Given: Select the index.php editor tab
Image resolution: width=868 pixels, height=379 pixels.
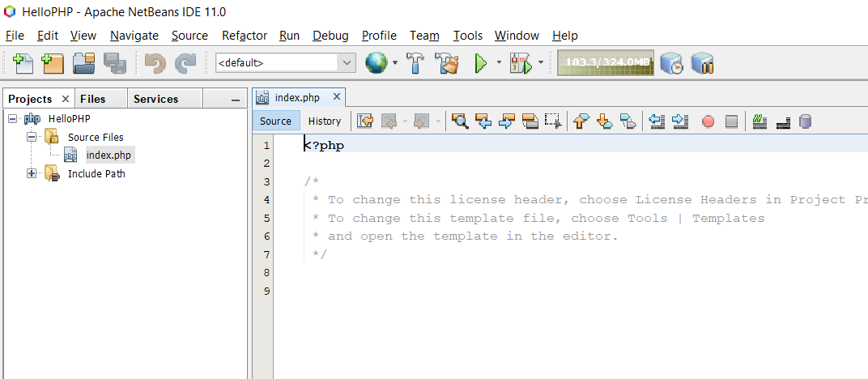Looking at the screenshot, I should click(x=297, y=97).
